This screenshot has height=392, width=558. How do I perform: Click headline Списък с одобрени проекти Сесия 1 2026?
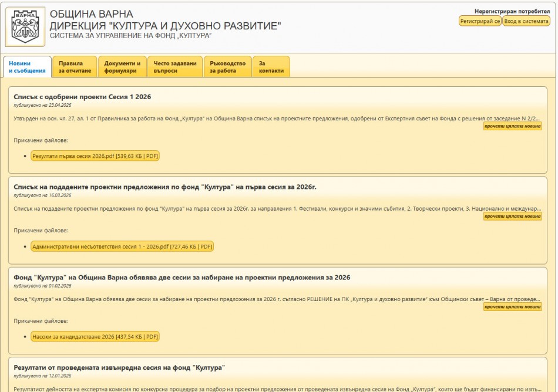(x=82, y=97)
